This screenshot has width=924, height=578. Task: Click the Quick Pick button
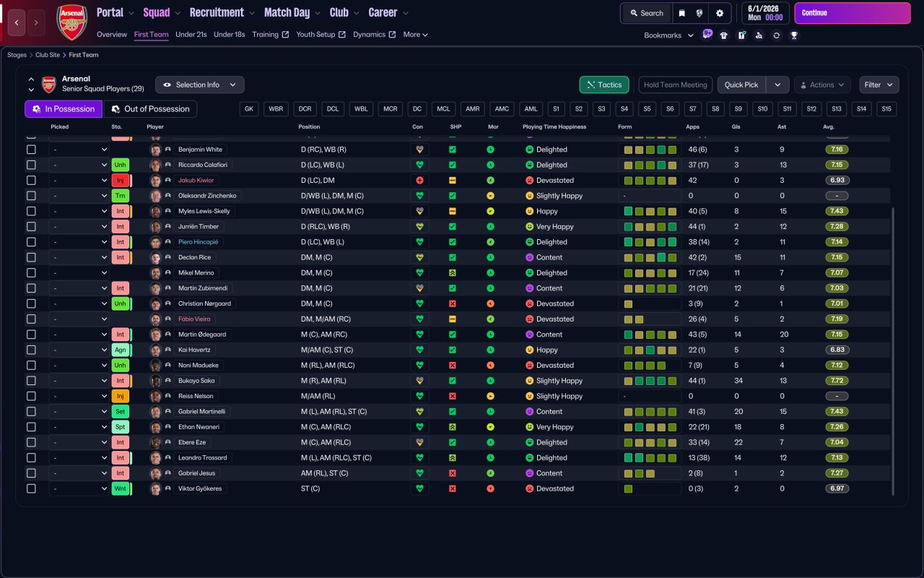pyautogui.click(x=741, y=85)
